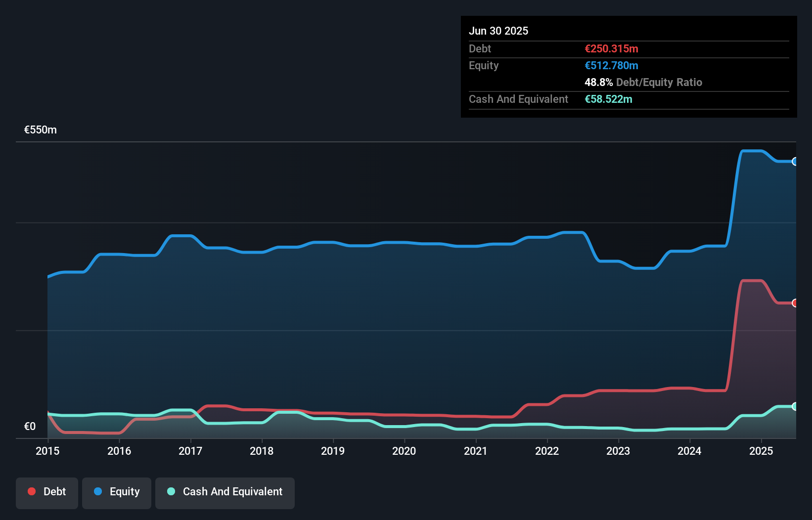Click the red Debt legend icon
The width and height of the screenshot is (812, 520).
coord(31,491)
